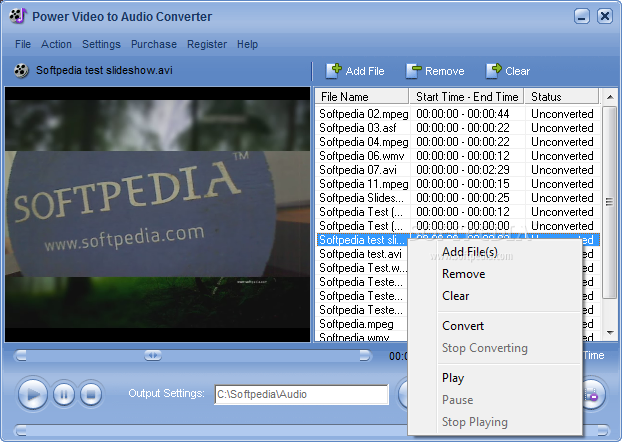Click the Add File toolbar icon
Image resolution: width=622 pixels, height=442 pixels.
[334, 71]
